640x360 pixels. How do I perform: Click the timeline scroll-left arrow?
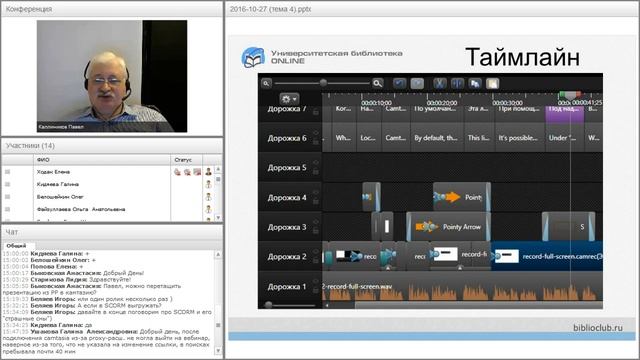[x=327, y=305]
